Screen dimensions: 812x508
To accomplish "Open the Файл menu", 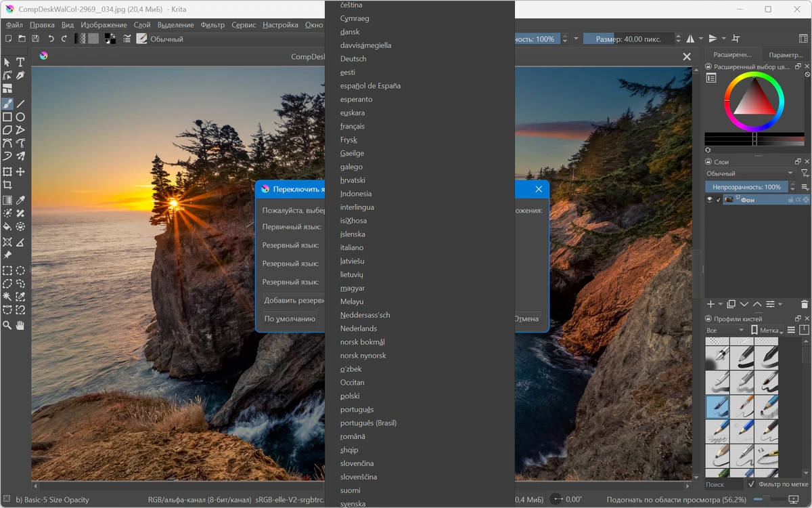I will pyautogui.click(x=14, y=25).
